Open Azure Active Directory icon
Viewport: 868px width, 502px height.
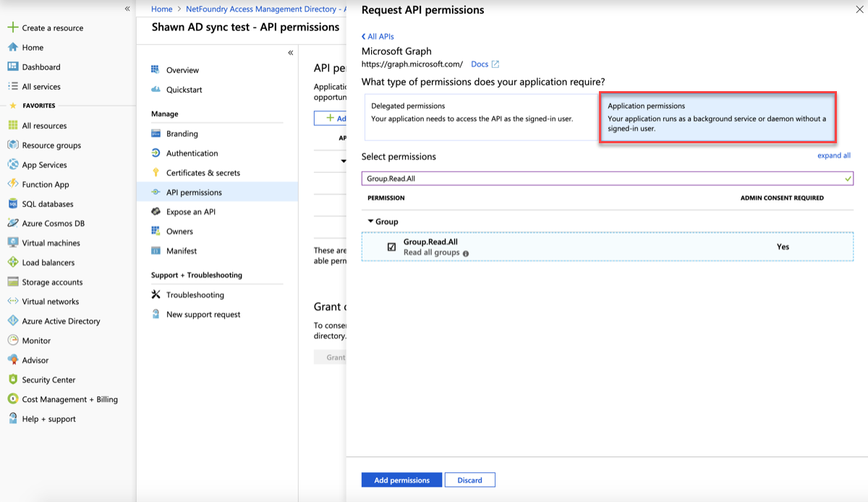click(x=12, y=320)
